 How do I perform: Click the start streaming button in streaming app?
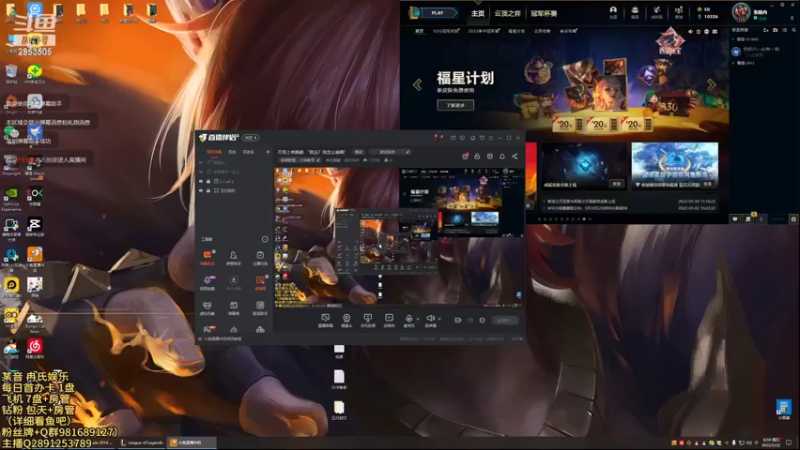click(x=505, y=320)
